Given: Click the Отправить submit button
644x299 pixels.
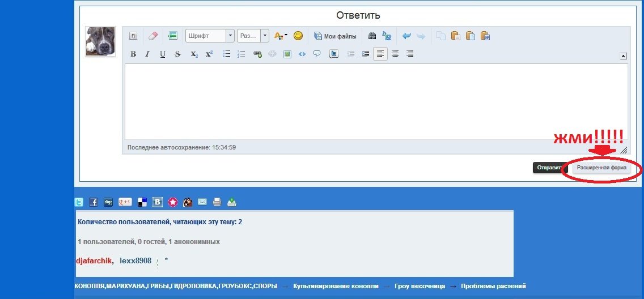Looking at the screenshot, I should click(549, 168).
